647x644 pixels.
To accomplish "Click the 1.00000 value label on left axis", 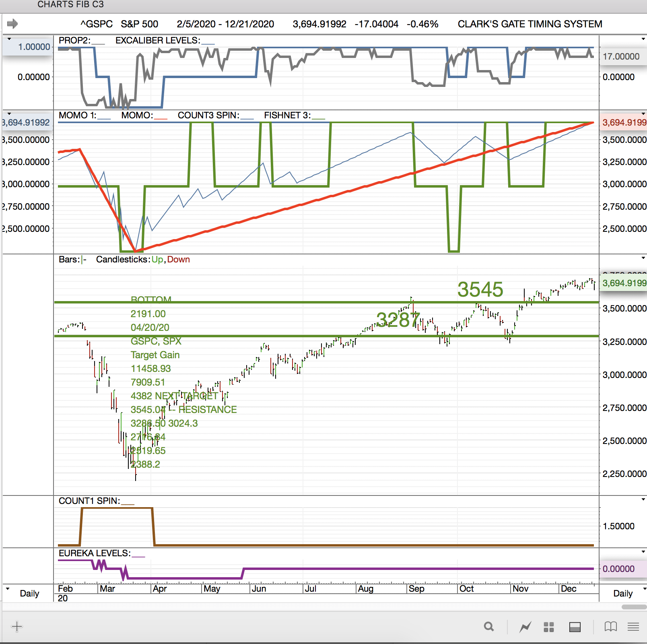I will tap(28, 47).
